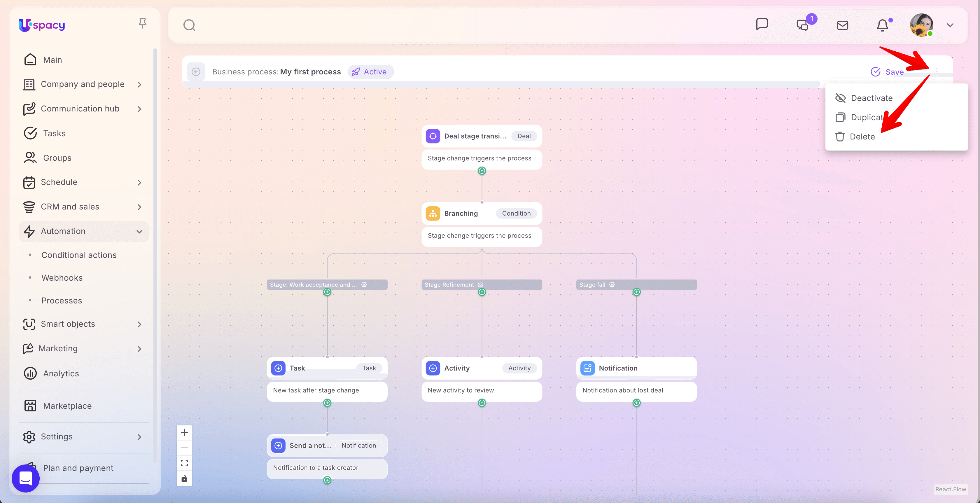Click the search magnifier icon
The width and height of the screenshot is (980, 503).
(189, 25)
